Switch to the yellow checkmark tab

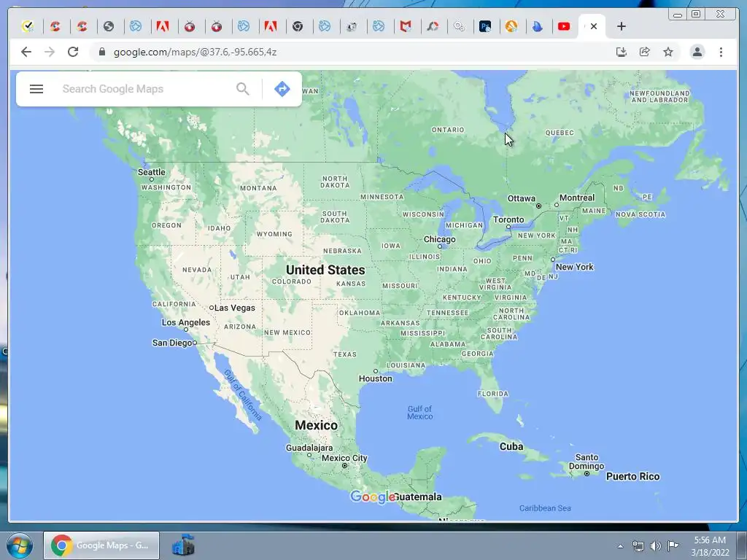[28, 27]
